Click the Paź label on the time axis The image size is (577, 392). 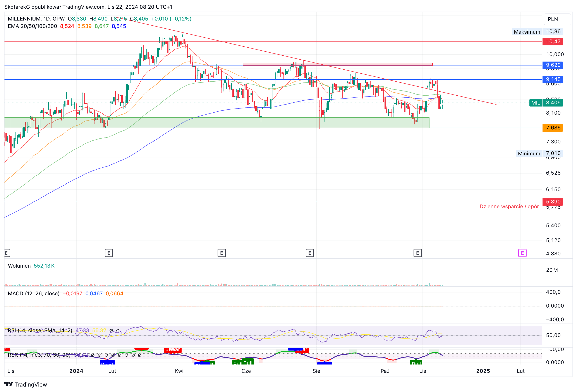coord(385,371)
